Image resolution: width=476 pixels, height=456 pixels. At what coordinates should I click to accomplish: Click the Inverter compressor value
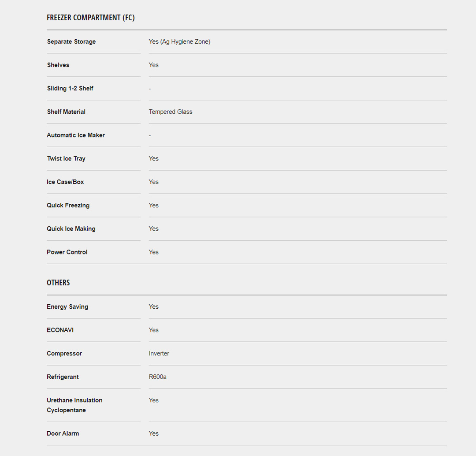pos(159,353)
